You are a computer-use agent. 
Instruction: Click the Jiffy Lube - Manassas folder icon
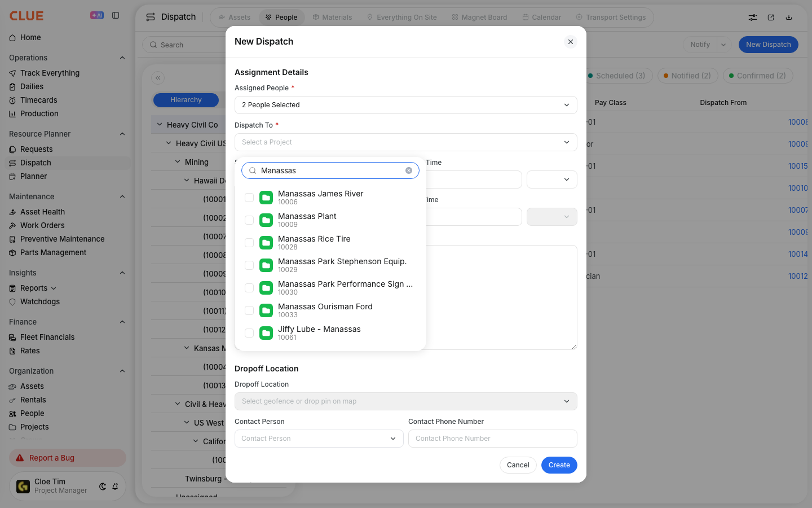tap(266, 333)
